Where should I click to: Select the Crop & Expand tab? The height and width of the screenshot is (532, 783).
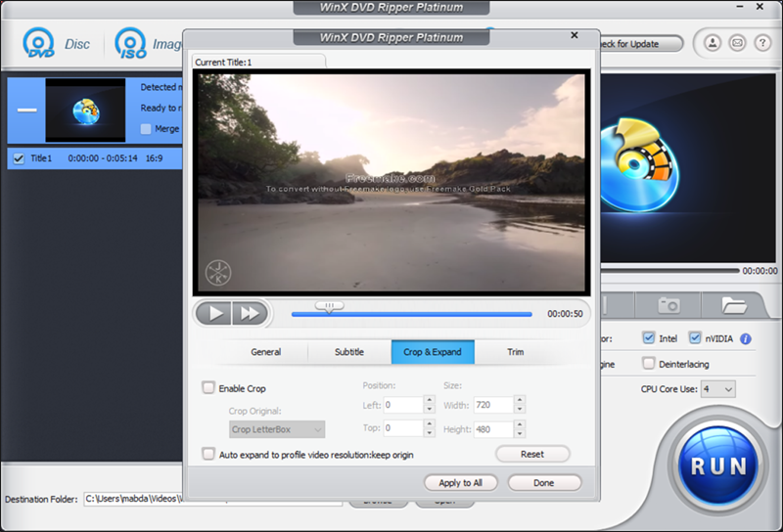[433, 352]
